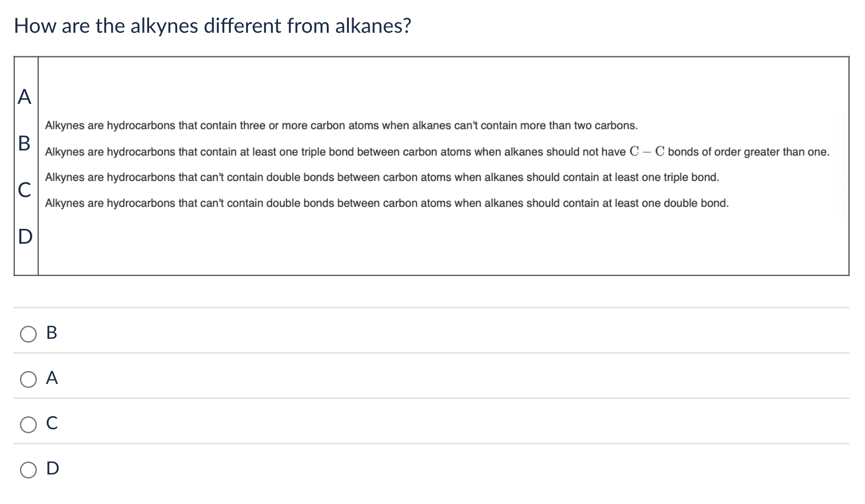Click the D label next to its radio button
The height and width of the screenshot is (504, 865).
(52, 469)
